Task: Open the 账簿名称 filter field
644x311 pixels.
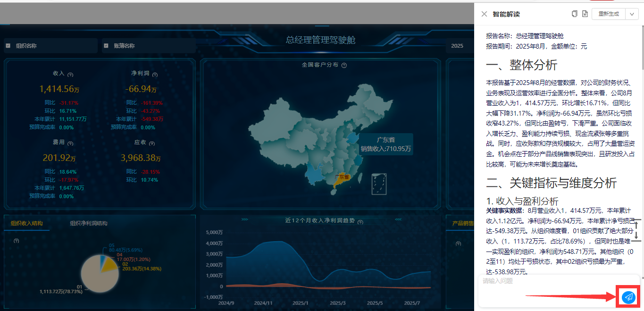Action: (x=149, y=46)
